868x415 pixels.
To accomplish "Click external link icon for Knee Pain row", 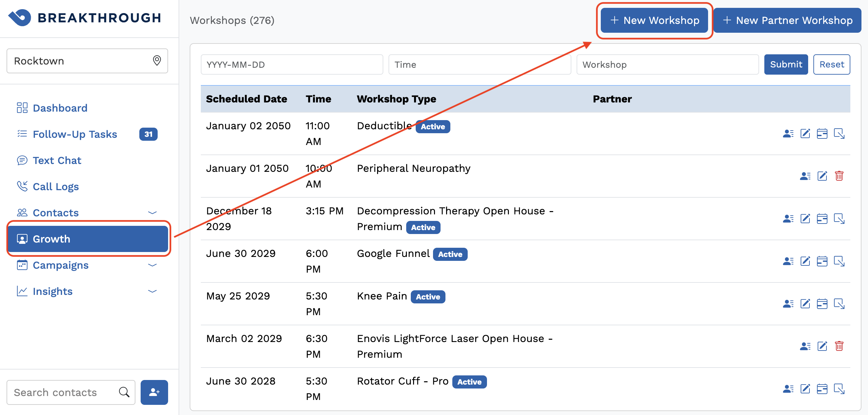I will [839, 304].
